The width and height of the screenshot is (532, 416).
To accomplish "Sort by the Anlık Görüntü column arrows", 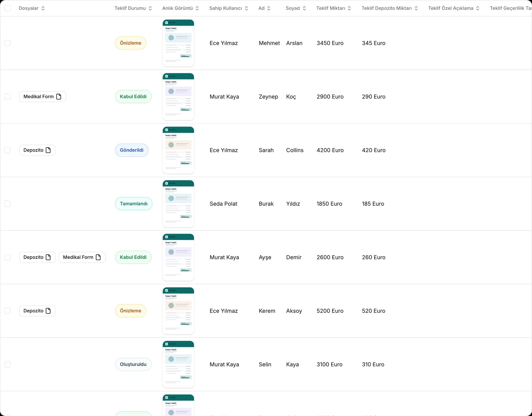I will (197, 8).
